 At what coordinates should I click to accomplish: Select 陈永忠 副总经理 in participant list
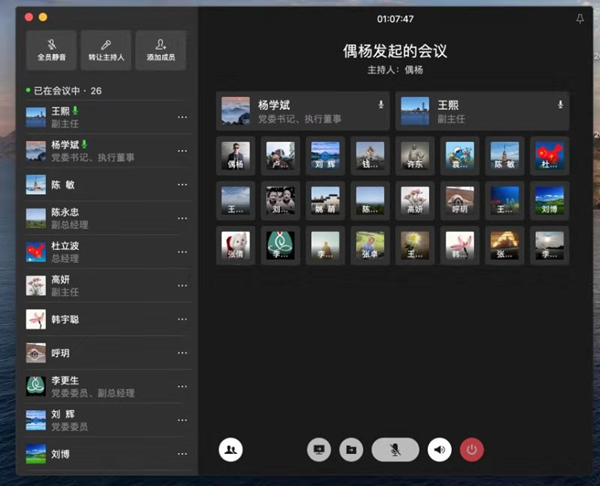[x=109, y=218]
